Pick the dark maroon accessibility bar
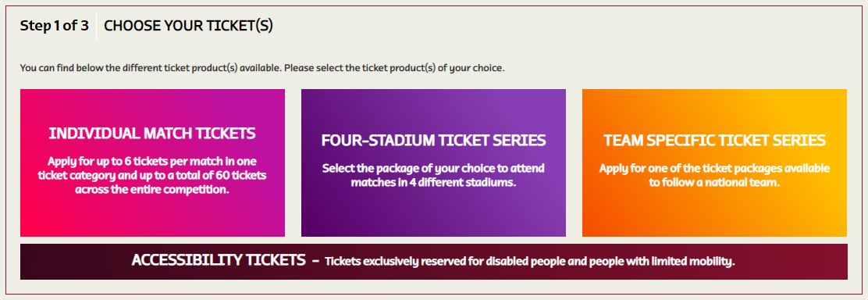 433,261
